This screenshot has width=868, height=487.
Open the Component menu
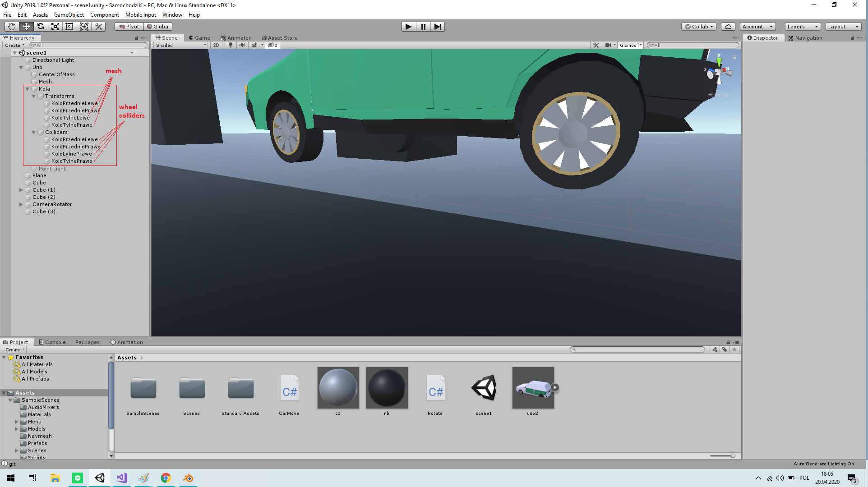pos(104,15)
